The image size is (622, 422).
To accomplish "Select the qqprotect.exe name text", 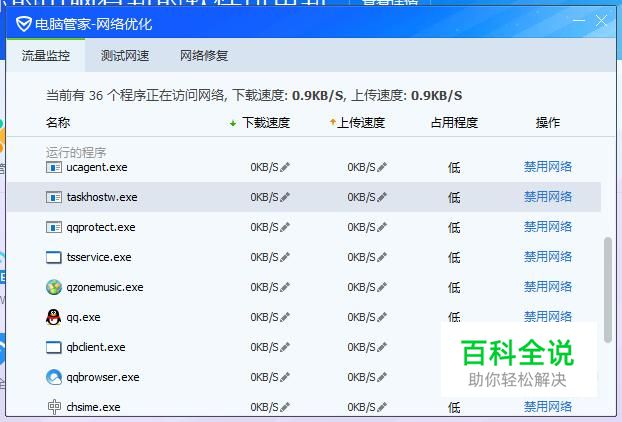I will coord(101,227).
